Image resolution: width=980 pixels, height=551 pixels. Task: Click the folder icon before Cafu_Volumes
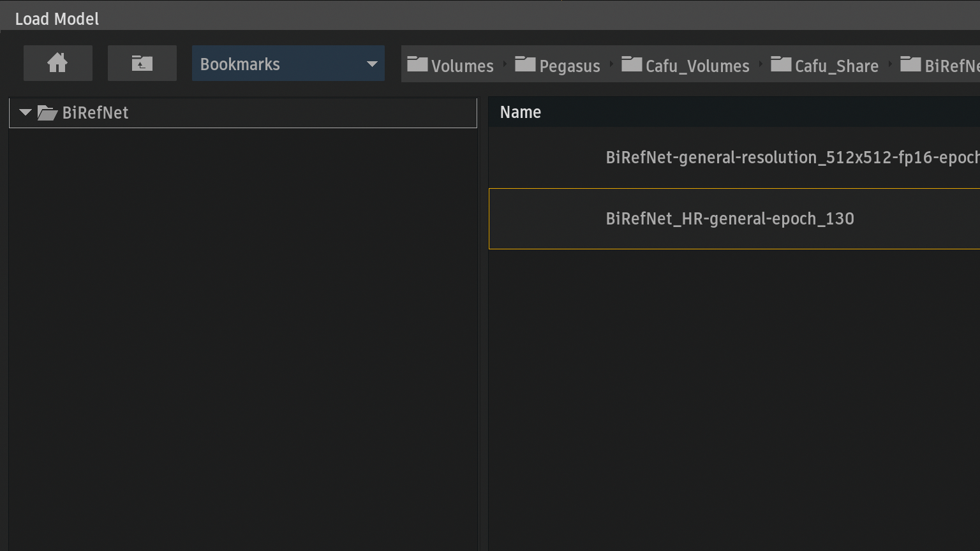pos(632,64)
